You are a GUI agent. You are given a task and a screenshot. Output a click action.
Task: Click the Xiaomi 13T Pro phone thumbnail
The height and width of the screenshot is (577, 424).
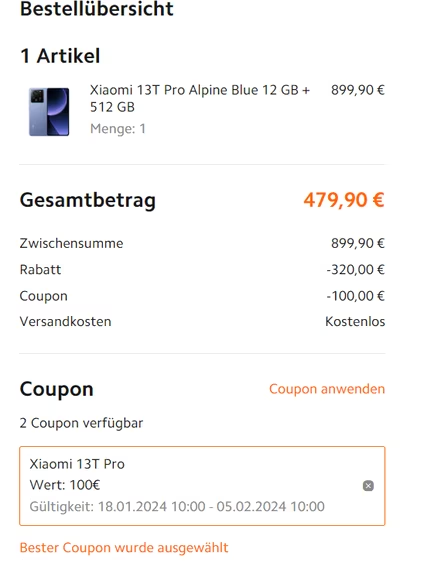click(x=49, y=112)
